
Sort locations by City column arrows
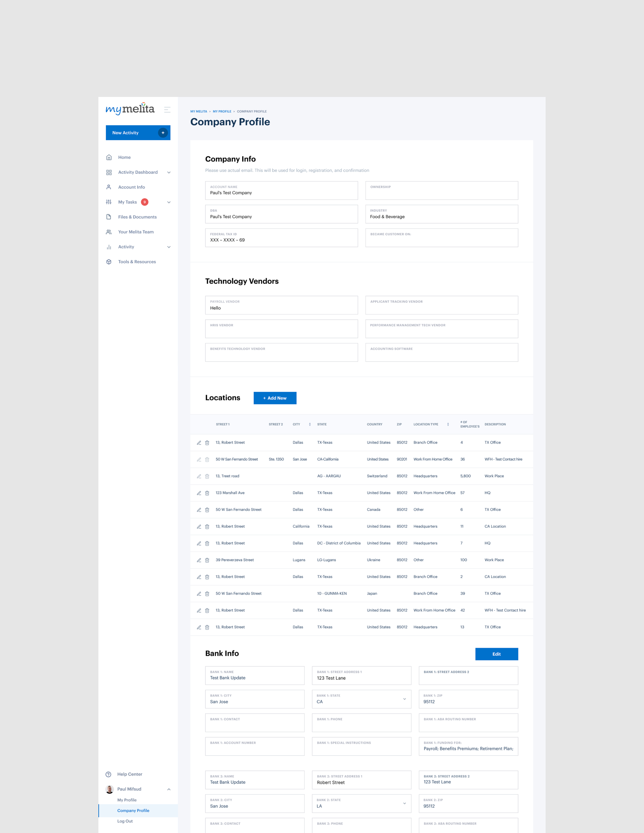(310, 424)
